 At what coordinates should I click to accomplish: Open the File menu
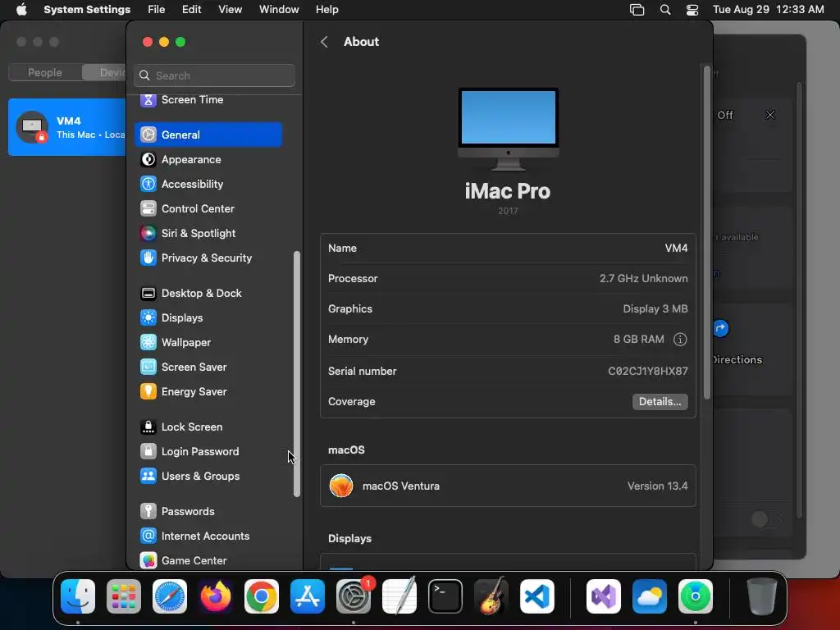[x=157, y=10]
